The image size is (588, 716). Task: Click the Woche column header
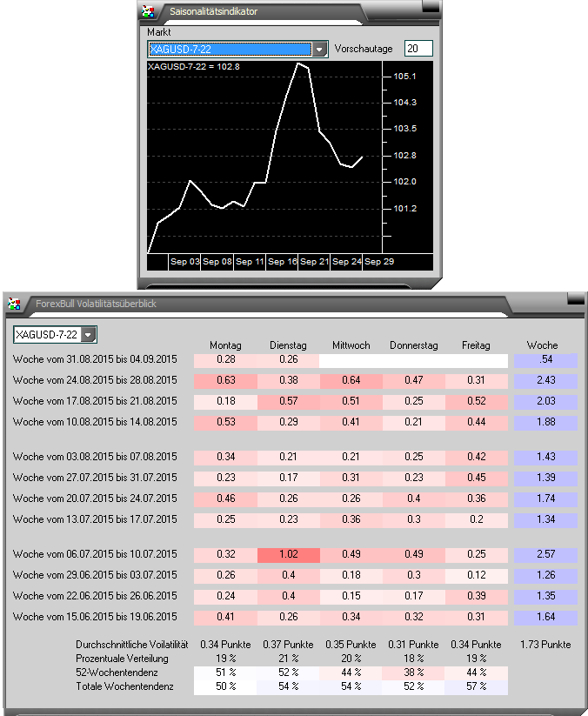pos(543,345)
